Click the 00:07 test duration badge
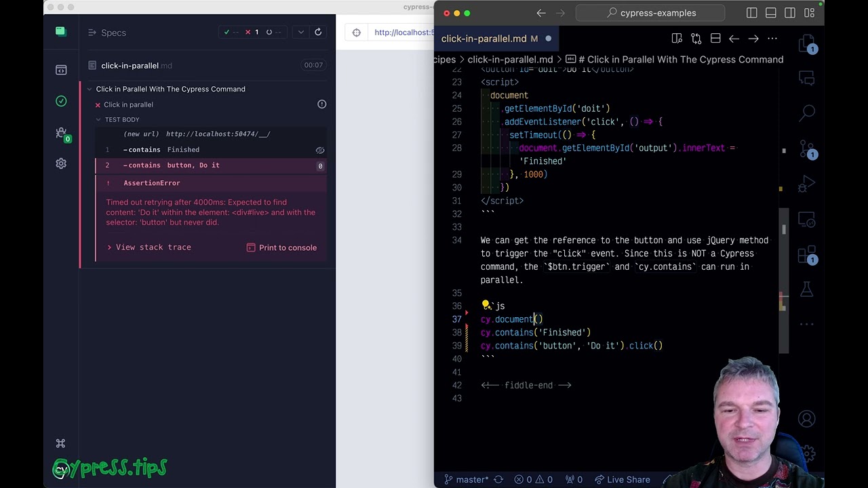This screenshot has height=488, width=868. [x=313, y=65]
